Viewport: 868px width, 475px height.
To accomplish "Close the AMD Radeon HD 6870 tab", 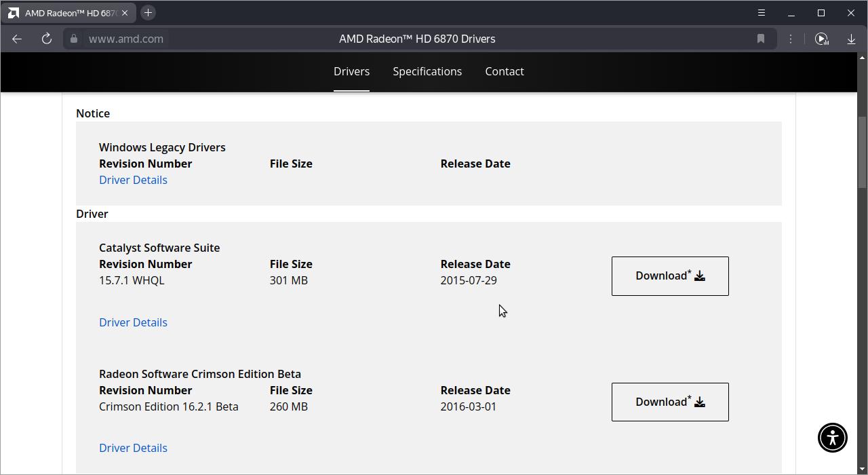I will click(125, 13).
